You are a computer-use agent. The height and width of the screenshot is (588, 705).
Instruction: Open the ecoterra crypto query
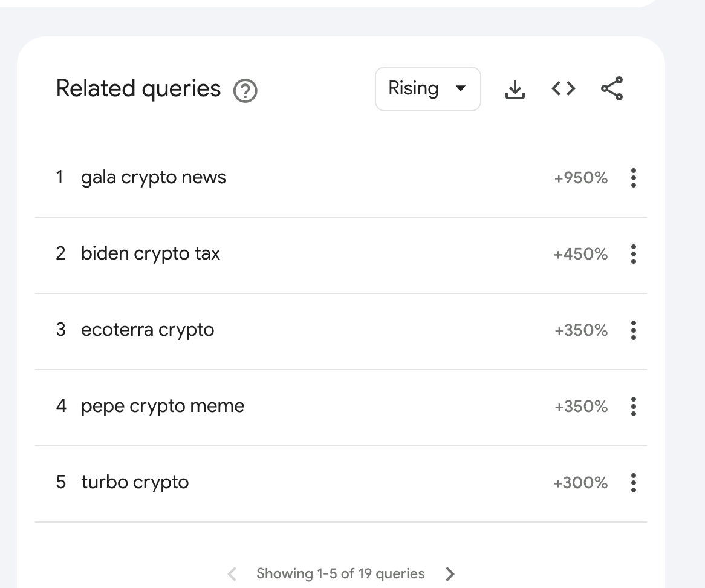click(x=148, y=330)
